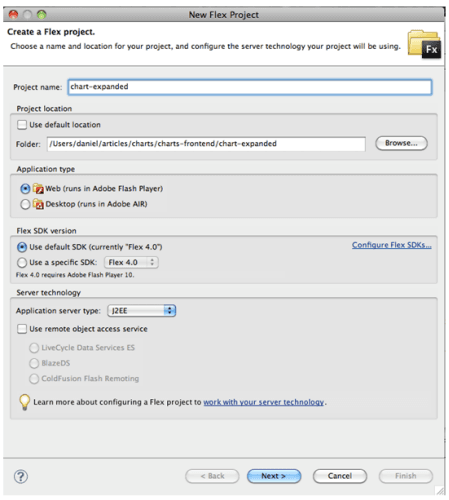Click the Flex project folder Fx icon
449x500 pixels.
424,44
